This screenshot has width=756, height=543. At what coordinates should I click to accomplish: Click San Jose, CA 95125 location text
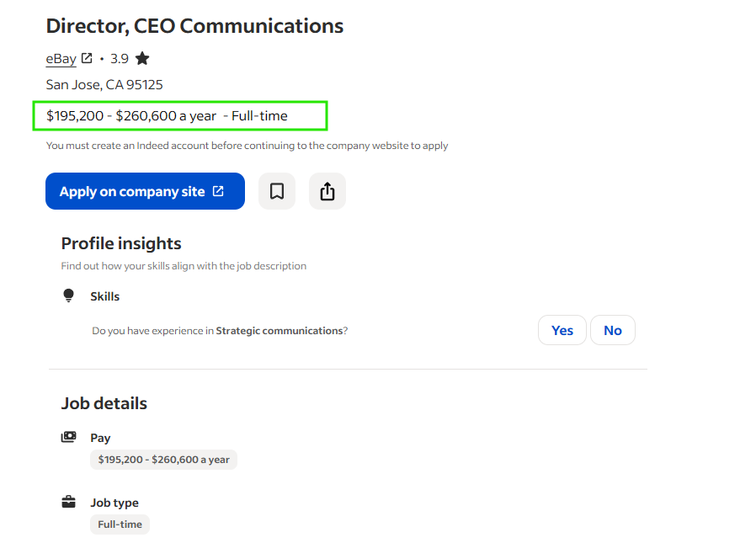104,85
